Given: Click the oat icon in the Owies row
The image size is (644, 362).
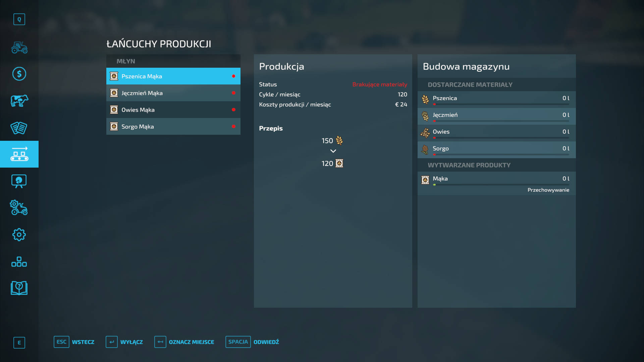Looking at the screenshot, I should point(425,133).
